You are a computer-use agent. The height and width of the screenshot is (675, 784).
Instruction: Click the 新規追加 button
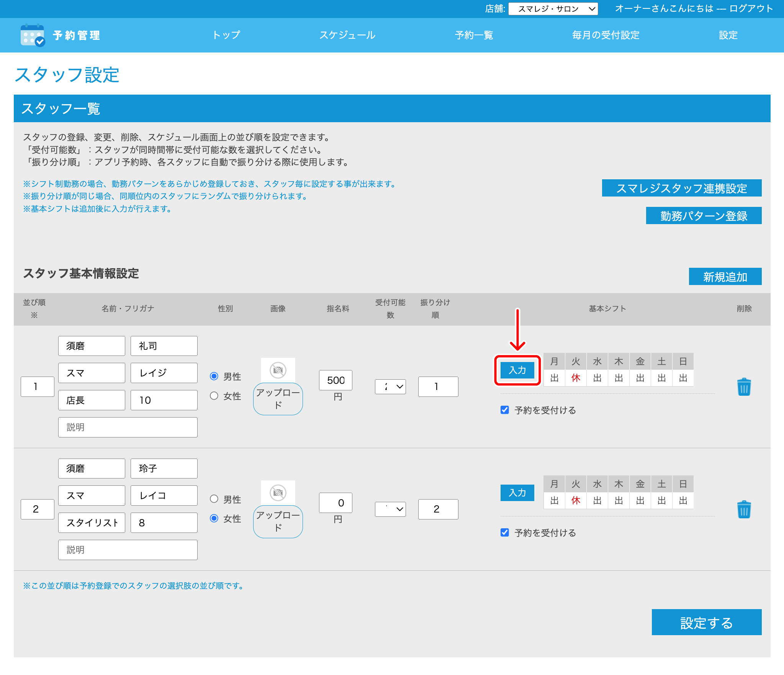[725, 277]
